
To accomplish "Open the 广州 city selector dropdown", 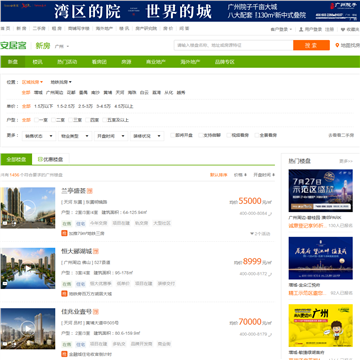I will coord(62,46).
